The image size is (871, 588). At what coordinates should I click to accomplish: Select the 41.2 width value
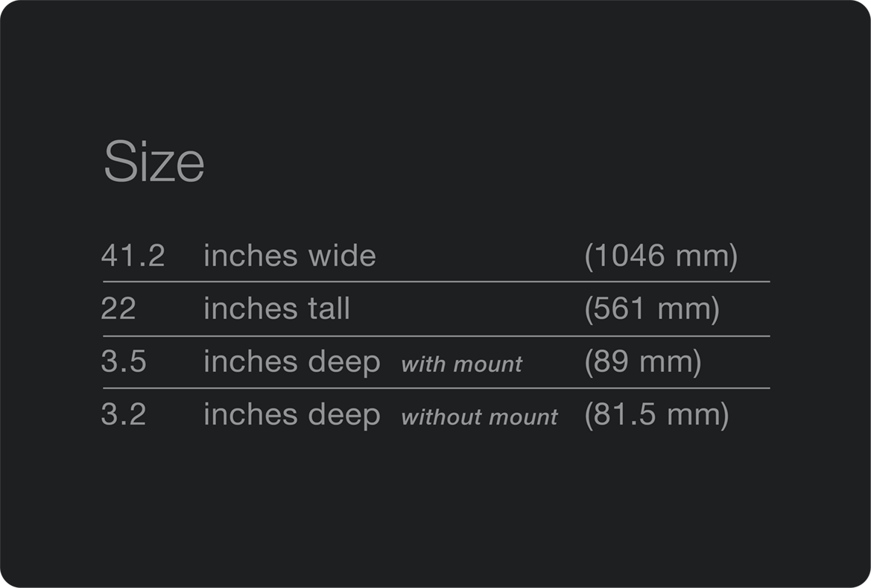click(133, 256)
